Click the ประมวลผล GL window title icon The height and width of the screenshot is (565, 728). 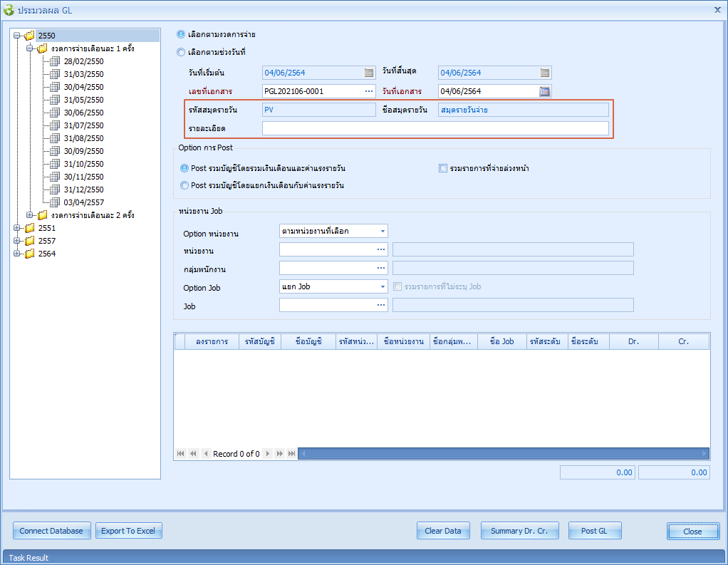point(9,10)
